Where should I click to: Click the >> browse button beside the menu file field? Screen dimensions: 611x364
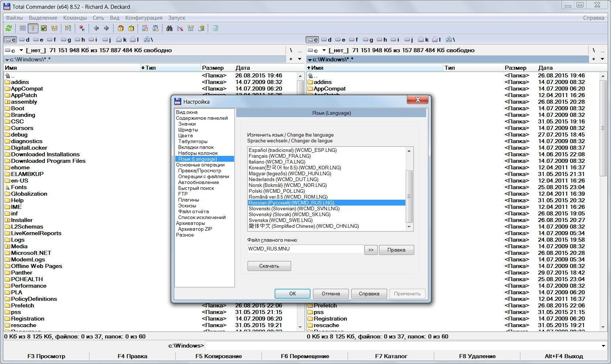click(371, 250)
